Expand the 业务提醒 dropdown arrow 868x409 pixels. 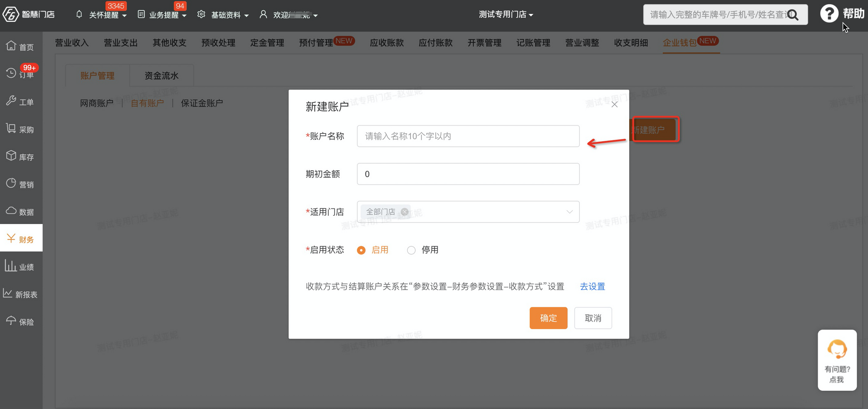click(x=184, y=16)
